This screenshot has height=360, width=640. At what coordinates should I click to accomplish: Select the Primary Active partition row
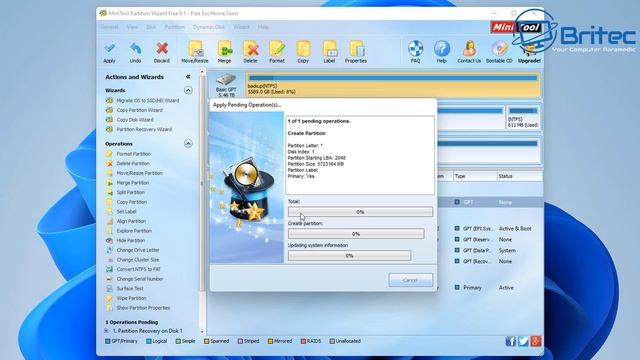tap(490, 288)
